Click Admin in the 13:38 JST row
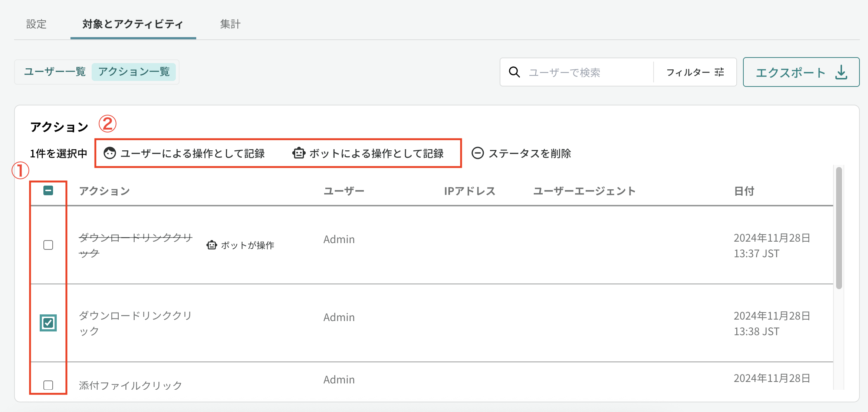This screenshot has width=868, height=412. 339,317
